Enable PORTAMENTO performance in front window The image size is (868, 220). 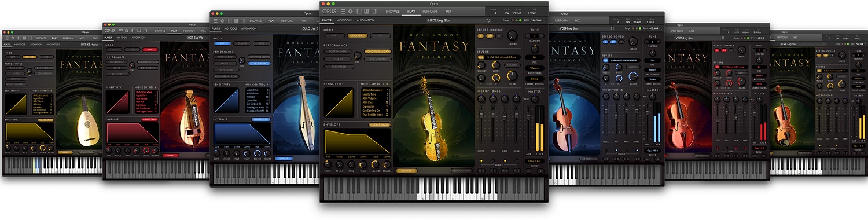pyautogui.click(x=337, y=52)
